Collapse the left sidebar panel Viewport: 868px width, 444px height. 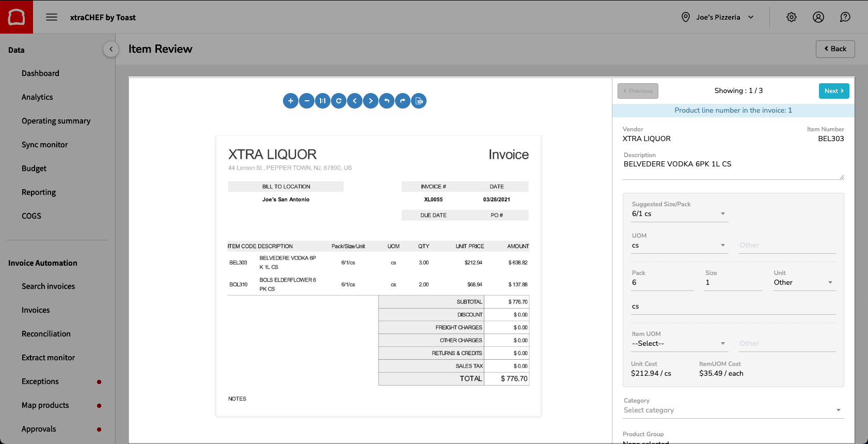pyautogui.click(x=111, y=49)
